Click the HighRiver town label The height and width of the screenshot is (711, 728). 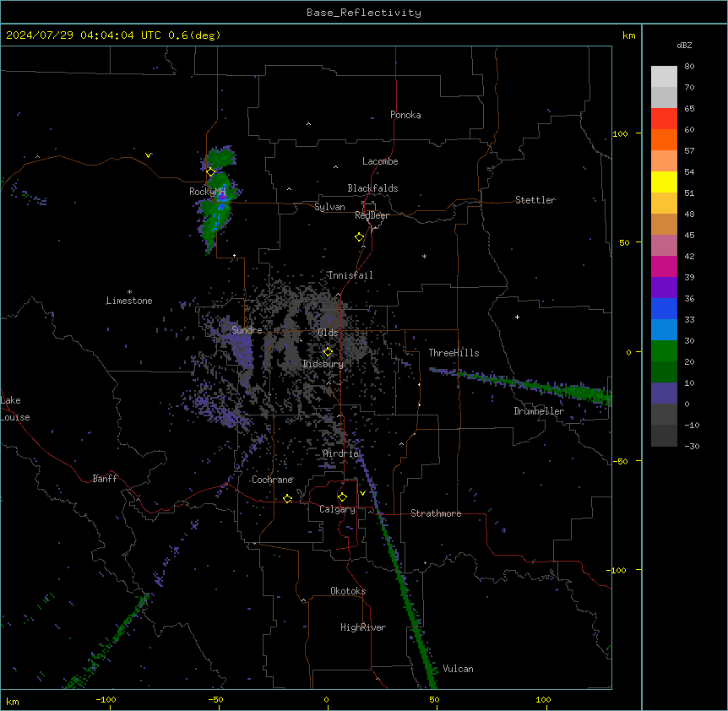tap(363, 627)
